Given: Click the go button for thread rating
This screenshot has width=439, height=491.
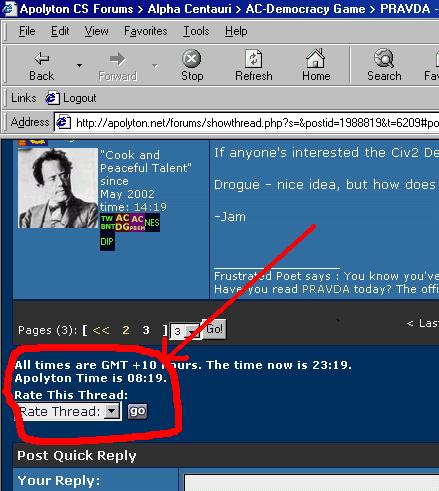Looking at the screenshot, I should (x=137, y=411).
